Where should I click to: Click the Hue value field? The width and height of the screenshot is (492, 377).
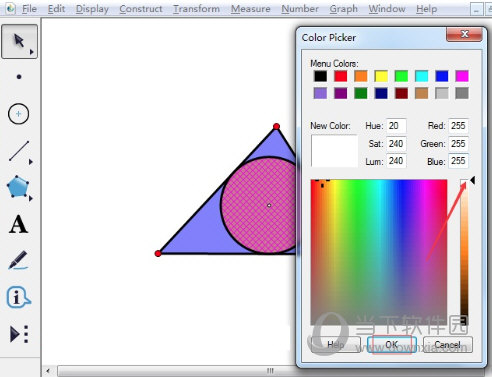coord(396,126)
